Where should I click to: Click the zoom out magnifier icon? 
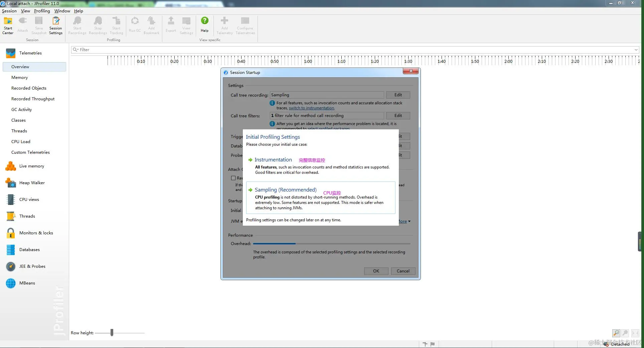pyautogui.click(x=625, y=333)
